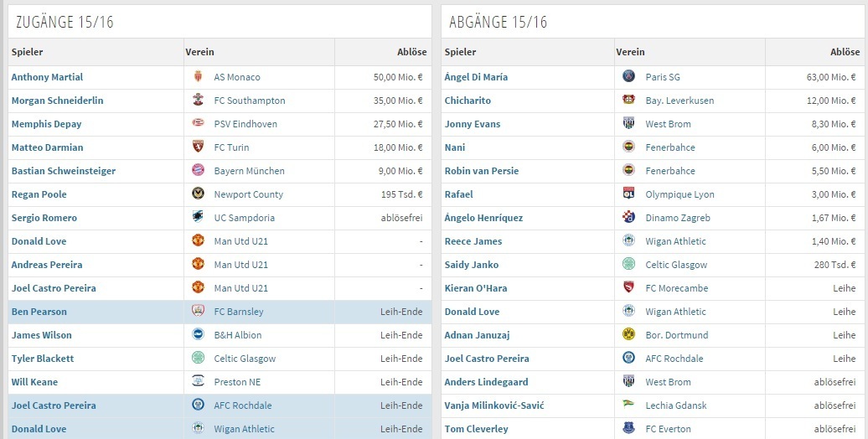Screen dimensions: 868x439
Task: Click the Verein header in Abgänge table
Action: [x=631, y=52]
